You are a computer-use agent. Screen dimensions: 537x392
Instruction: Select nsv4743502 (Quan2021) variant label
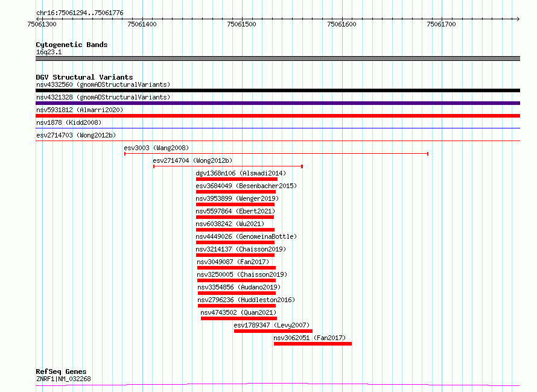tap(238, 312)
